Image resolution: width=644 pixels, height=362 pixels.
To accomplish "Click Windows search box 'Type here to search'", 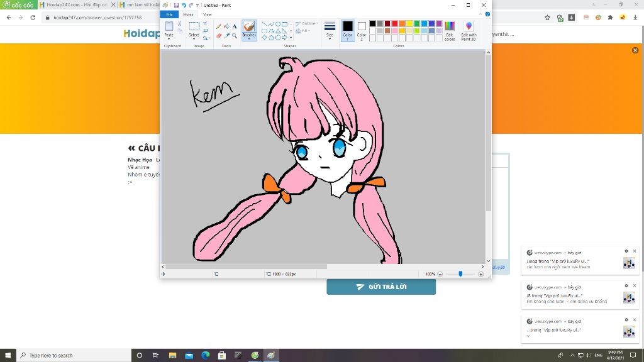I will click(74, 356).
